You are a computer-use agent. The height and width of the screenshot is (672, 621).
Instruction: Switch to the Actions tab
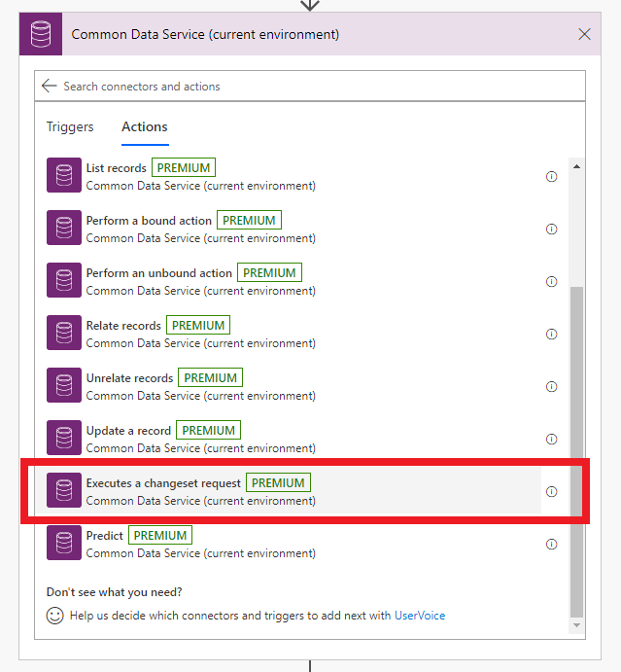pyautogui.click(x=145, y=126)
